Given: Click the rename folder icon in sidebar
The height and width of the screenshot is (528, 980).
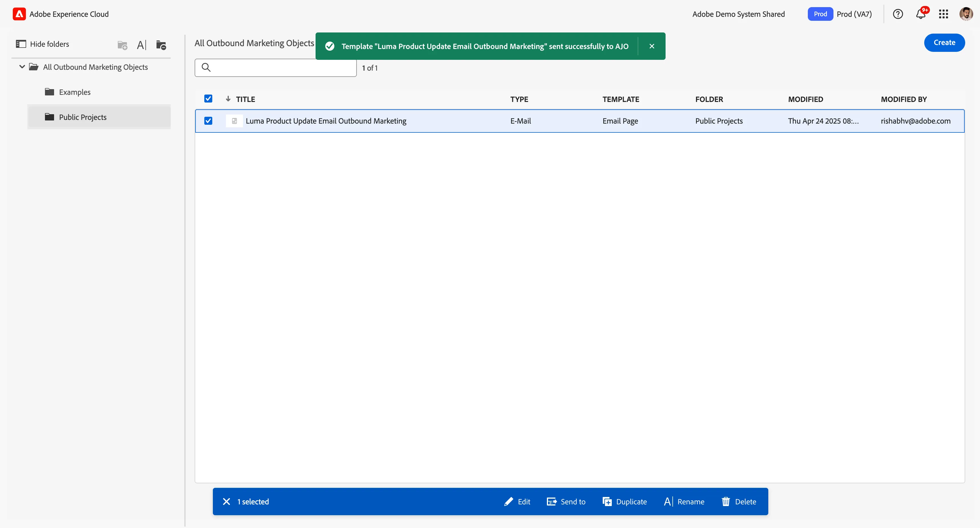Looking at the screenshot, I should (141, 45).
